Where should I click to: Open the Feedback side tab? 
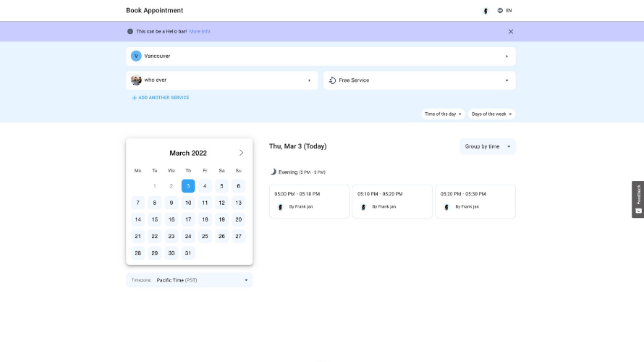[637, 199]
